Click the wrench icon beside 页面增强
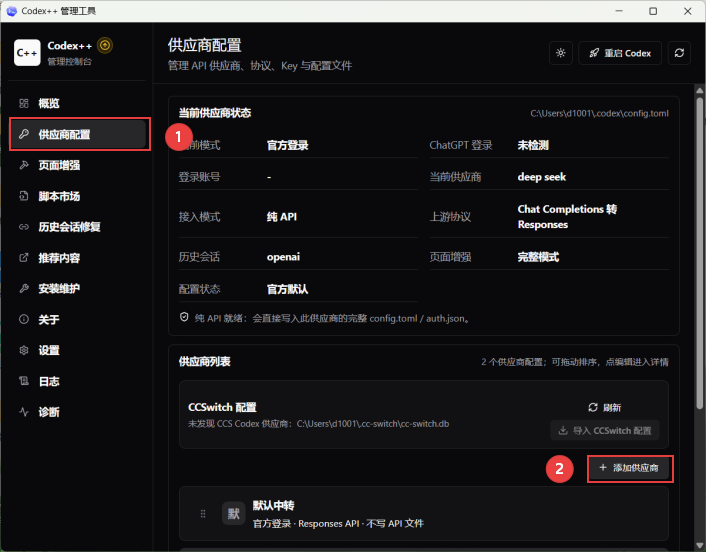This screenshot has width=707, height=552. [24, 165]
